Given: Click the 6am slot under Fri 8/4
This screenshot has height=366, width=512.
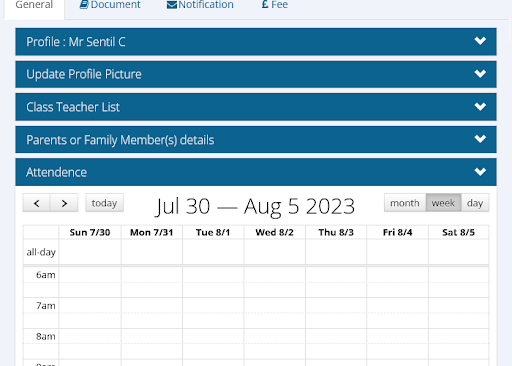Looking at the screenshot, I should (397, 275).
